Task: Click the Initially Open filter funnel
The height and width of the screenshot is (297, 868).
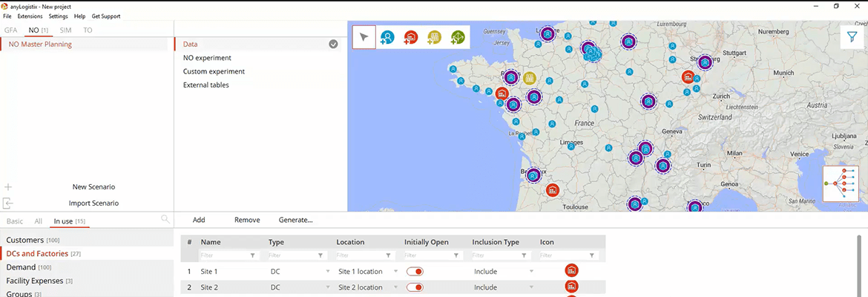Action: pos(456,256)
